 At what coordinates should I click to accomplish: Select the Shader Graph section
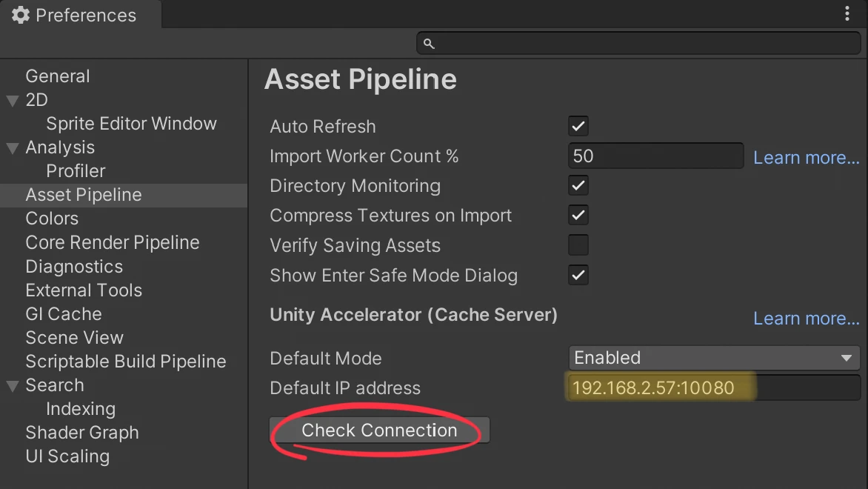coord(82,433)
